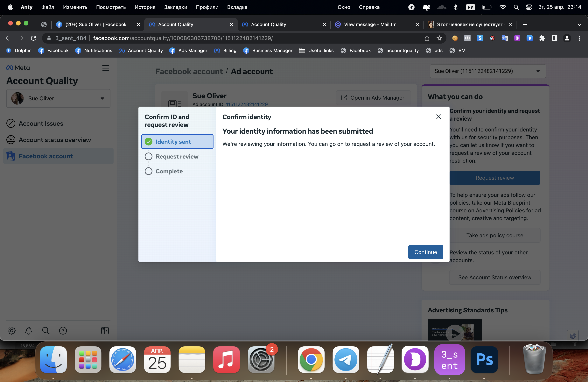Open System Settings from the Dock
Screen dimensions: 588x382
[x=261, y=359]
